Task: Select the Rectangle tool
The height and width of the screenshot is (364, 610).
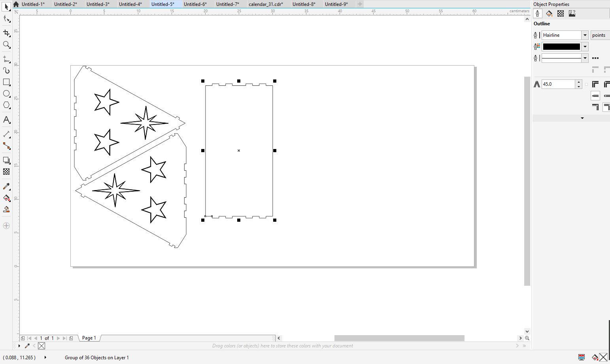Action: point(6,82)
